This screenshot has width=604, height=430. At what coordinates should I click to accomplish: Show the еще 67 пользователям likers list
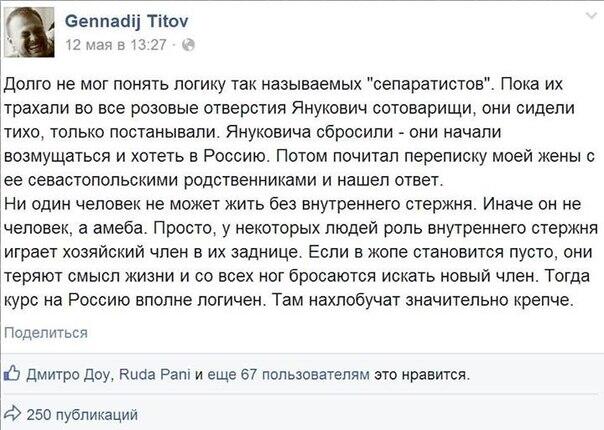pyautogui.click(x=288, y=374)
